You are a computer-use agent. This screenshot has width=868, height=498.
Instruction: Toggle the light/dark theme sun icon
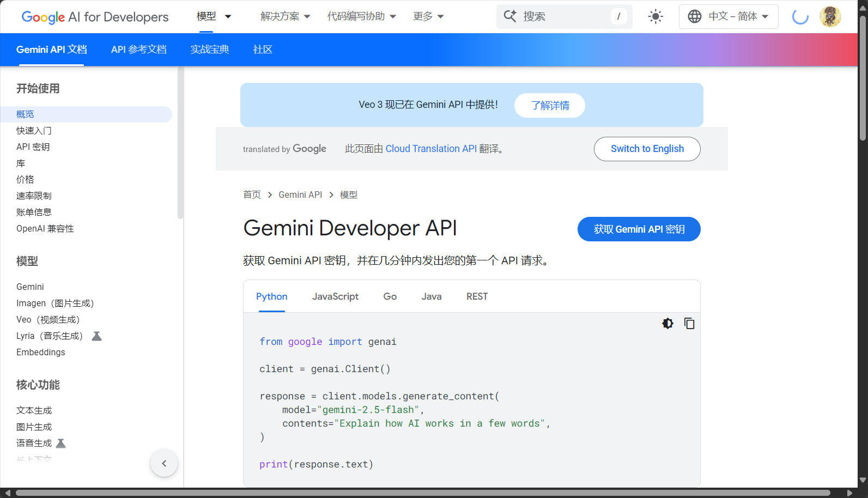click(x=655, y=16)
